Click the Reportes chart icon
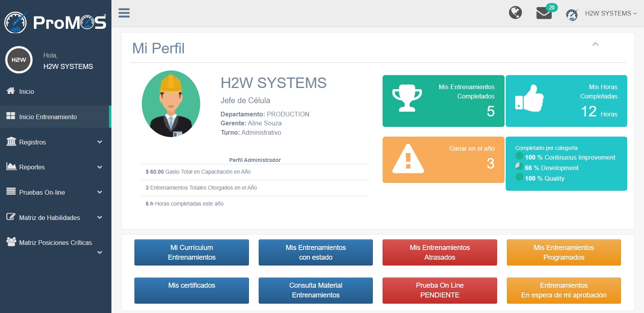 11,167
